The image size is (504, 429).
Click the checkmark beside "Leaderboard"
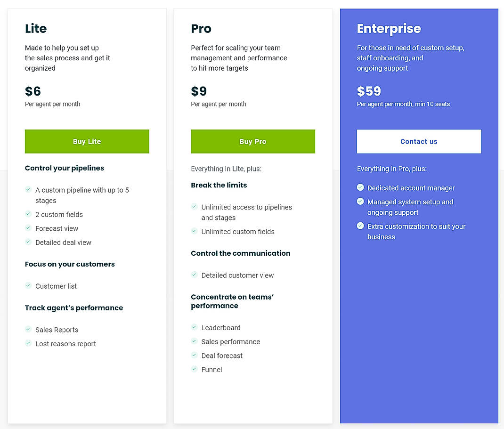coord(194,327)
